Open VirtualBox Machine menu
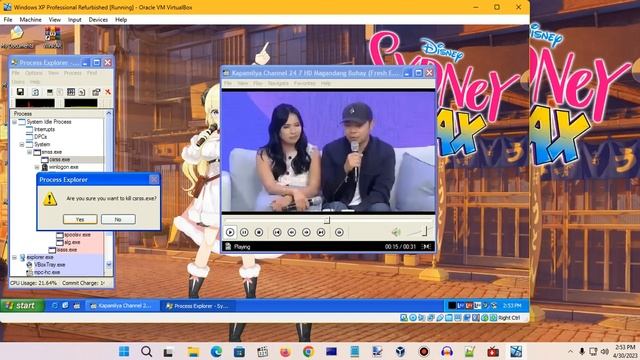 [31, 20]
